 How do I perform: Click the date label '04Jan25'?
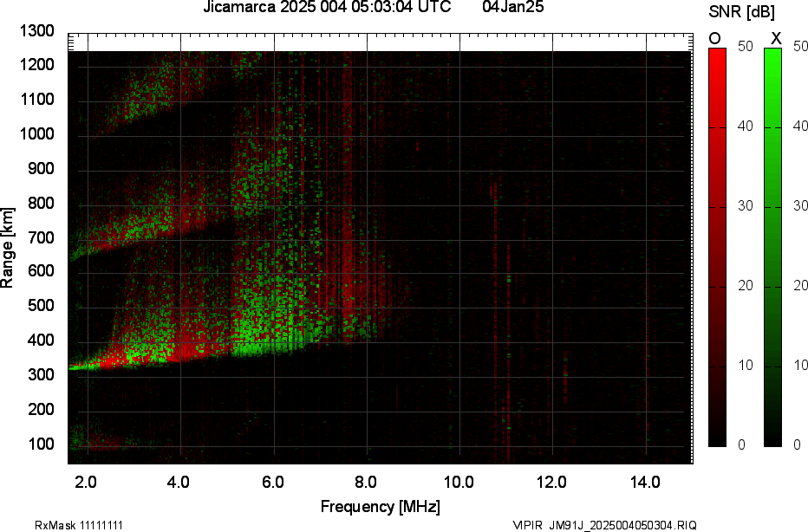tap(513, 7)
